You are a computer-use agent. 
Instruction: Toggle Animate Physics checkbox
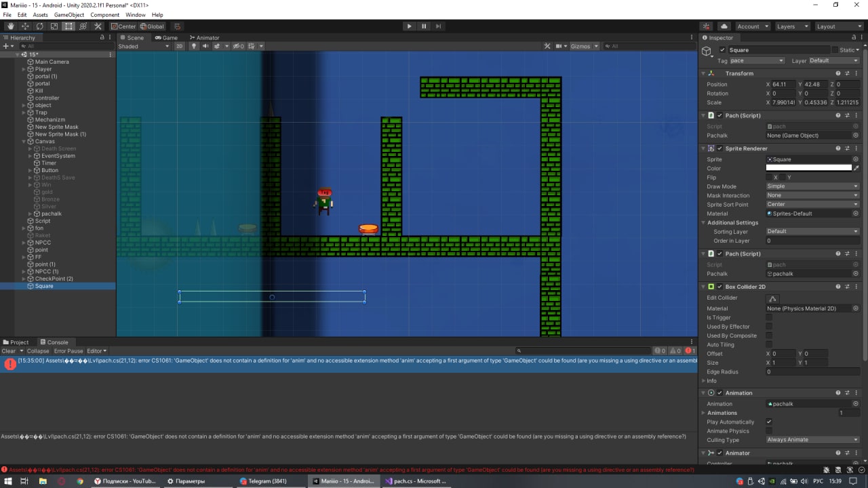[x=769, y=430]
